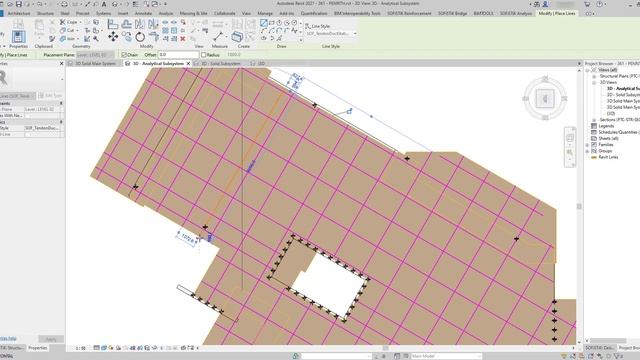The image size is (640, 360).
Task: Expand the Structural Plans tree node
Action: click(x=595, y=76)
